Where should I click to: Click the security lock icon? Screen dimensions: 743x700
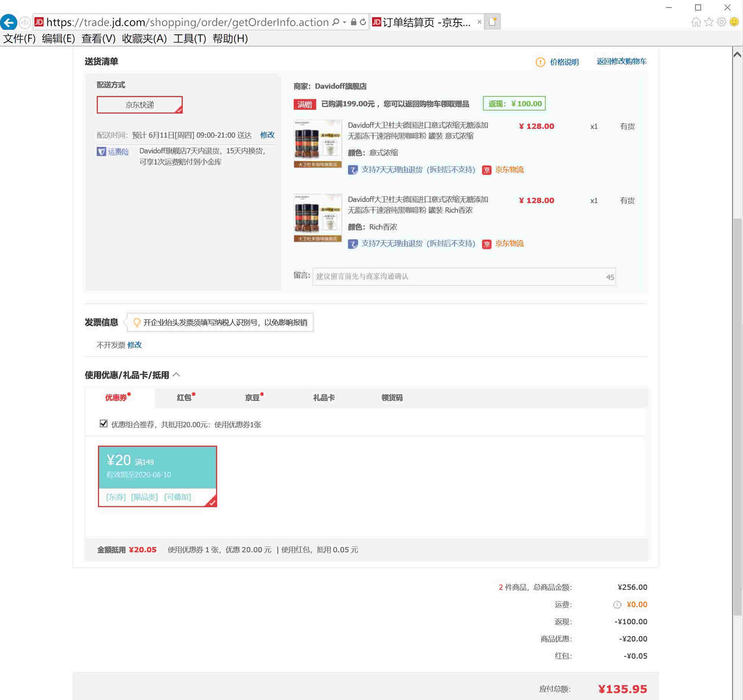[353, 22]
